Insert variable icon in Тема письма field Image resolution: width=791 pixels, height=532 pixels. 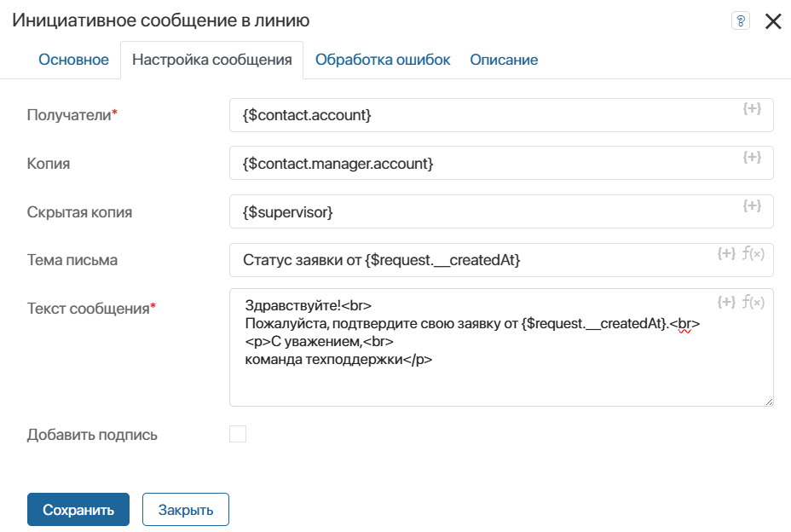pos(726,253)
